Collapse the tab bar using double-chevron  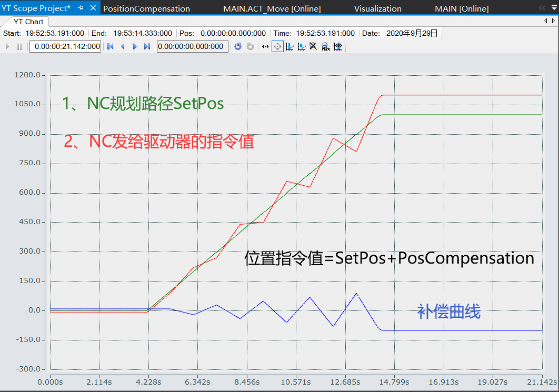point(542,7)
